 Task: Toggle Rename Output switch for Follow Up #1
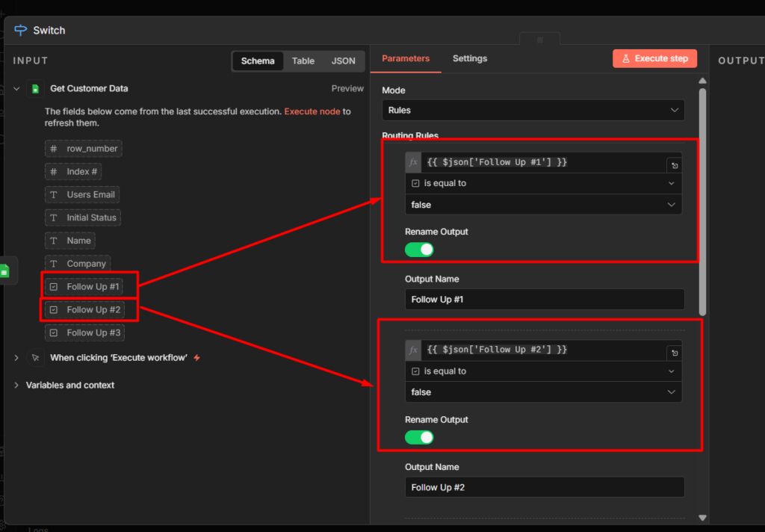pos(419,250)
